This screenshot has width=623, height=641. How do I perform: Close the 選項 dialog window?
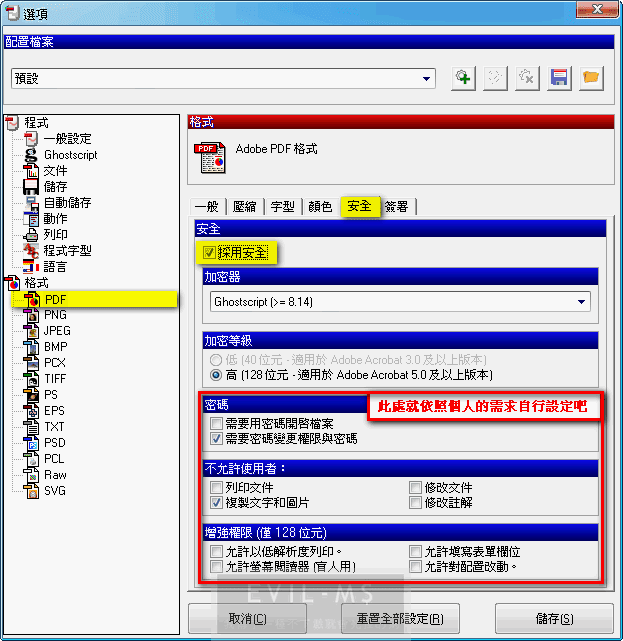597,9
